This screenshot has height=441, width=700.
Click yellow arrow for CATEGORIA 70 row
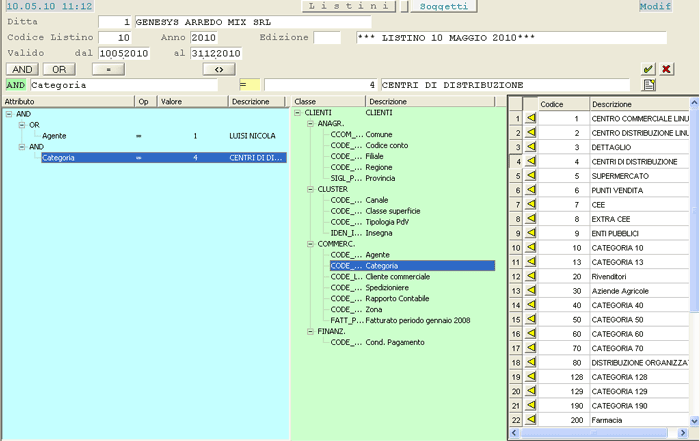[x=531, y=348]
